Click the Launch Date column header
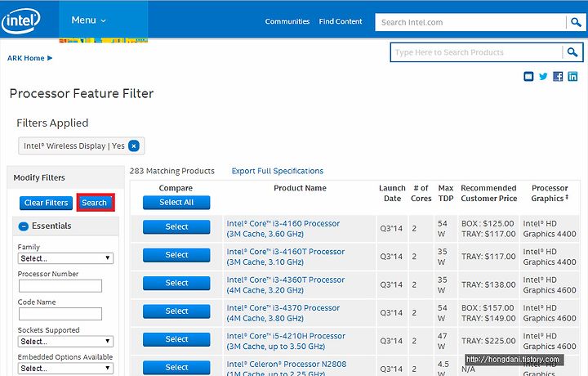 tap(392, 193)
